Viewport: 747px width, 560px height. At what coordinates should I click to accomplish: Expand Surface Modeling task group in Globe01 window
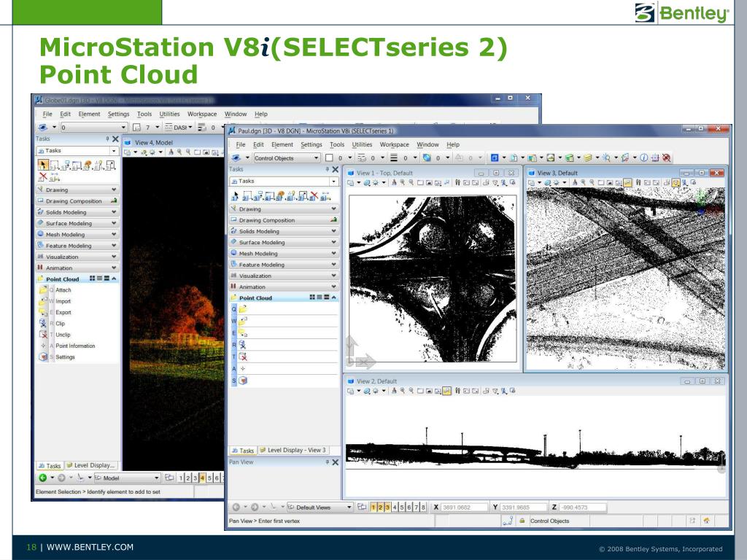point(77,223)
